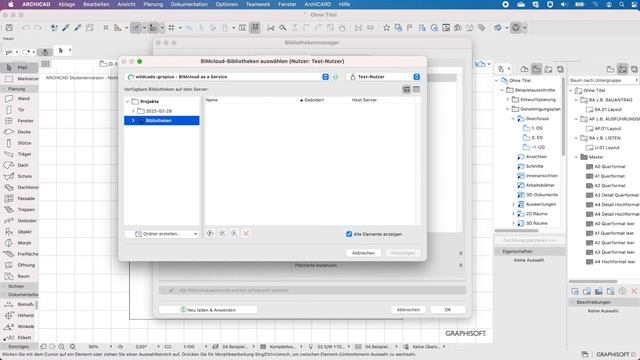Select the Objekt tool

click(19, 231)
